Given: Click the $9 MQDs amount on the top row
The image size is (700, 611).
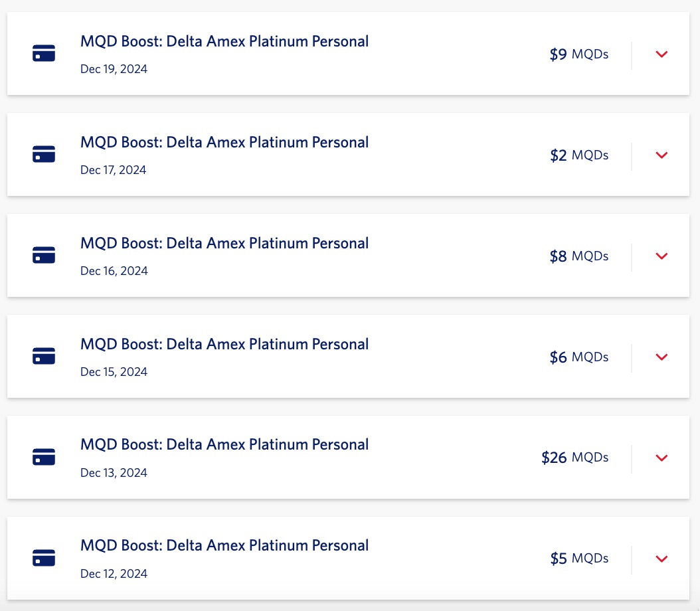Looking at the screenshot, I should pos(579,54).
